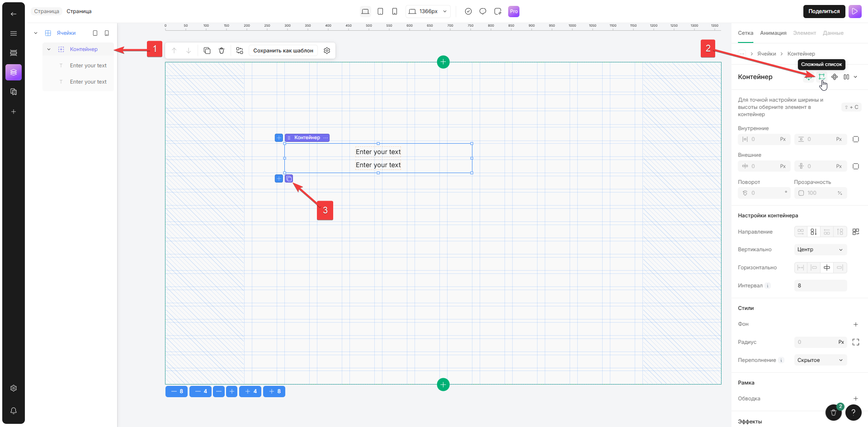Click the trash icon in canvas toolbar
Viewport: 868px width, 427px height.
click(x=222, y=51)
